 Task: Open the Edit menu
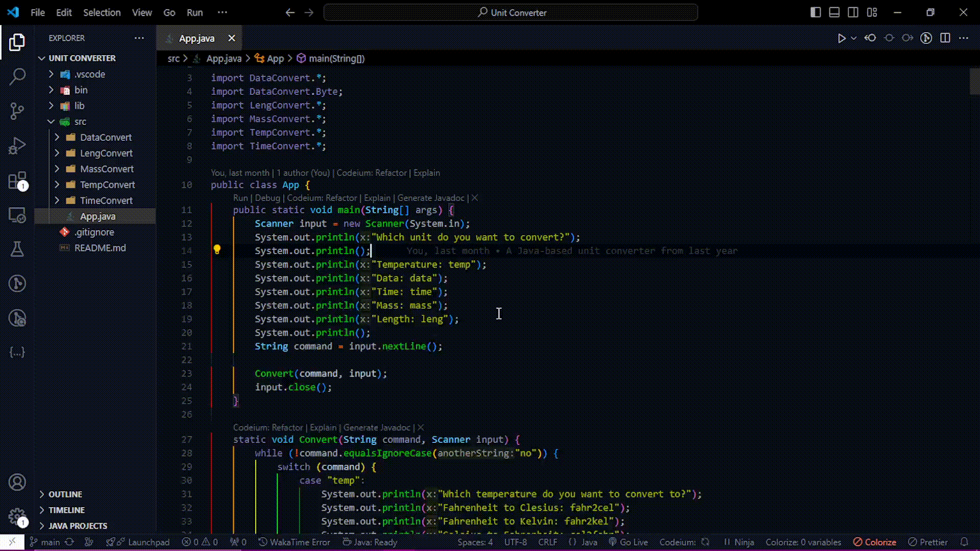[64, 12]
